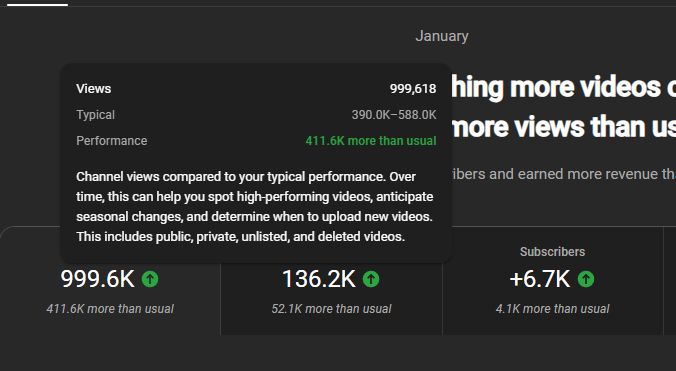
Task: Click the Typical range 390.0K–588.0K value
Action: pyautogui.click(x=394, y=115)
